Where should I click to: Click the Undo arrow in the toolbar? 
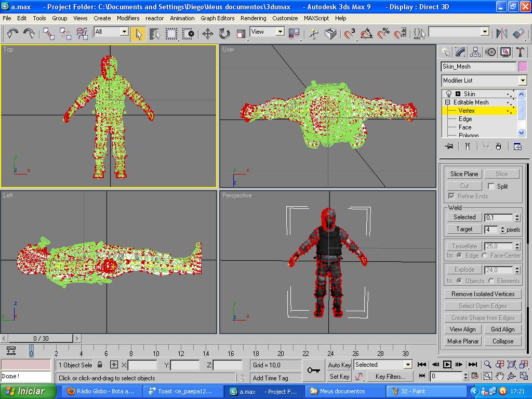pyautogui.click(x=12, y=34)
